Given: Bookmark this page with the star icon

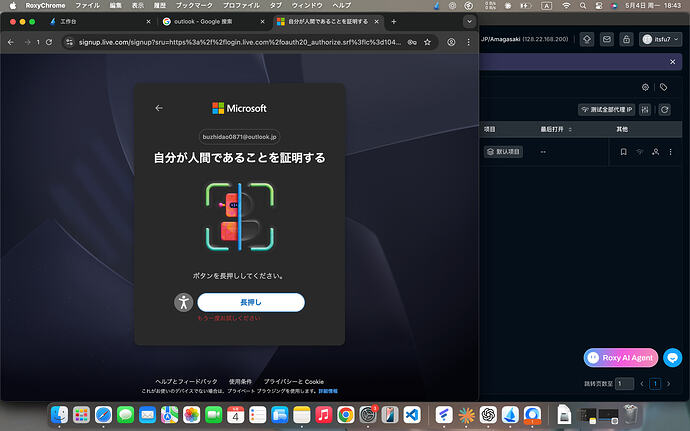Looking at the screenshot, I should click(427, 42).
